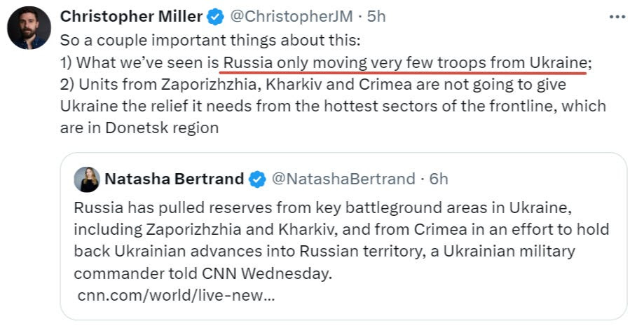Open Natasha Bertrand display name link
This screenshot has width=644, height=328.
(174, 179)
